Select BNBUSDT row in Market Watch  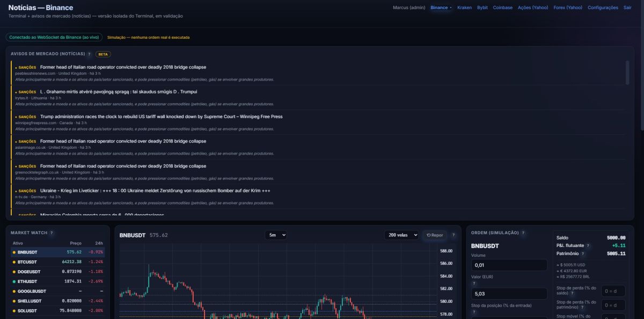tap(58, 252)
